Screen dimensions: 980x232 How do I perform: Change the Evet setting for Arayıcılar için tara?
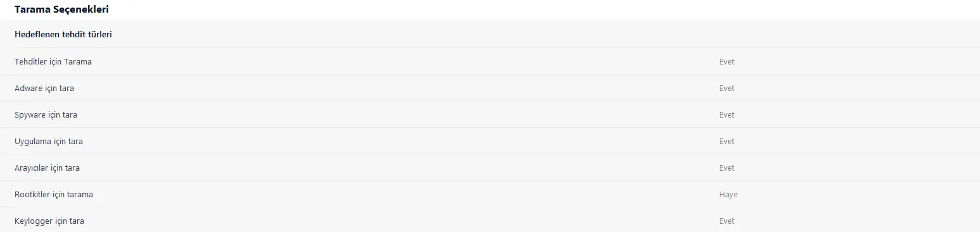click(x=727, y=168)
